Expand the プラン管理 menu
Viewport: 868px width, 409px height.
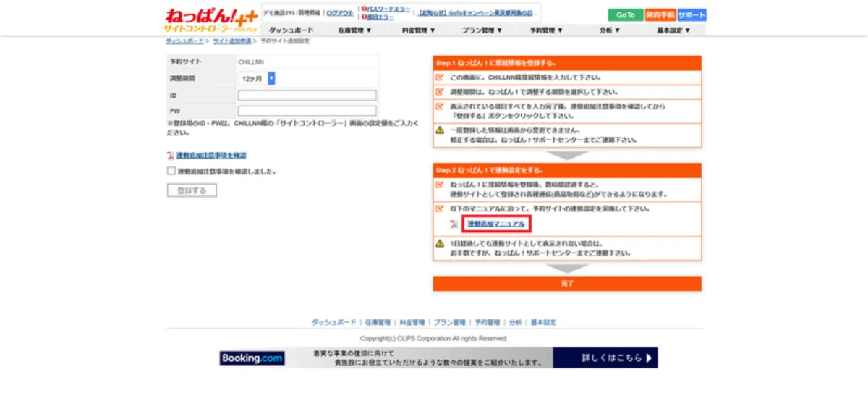point(482,30)
